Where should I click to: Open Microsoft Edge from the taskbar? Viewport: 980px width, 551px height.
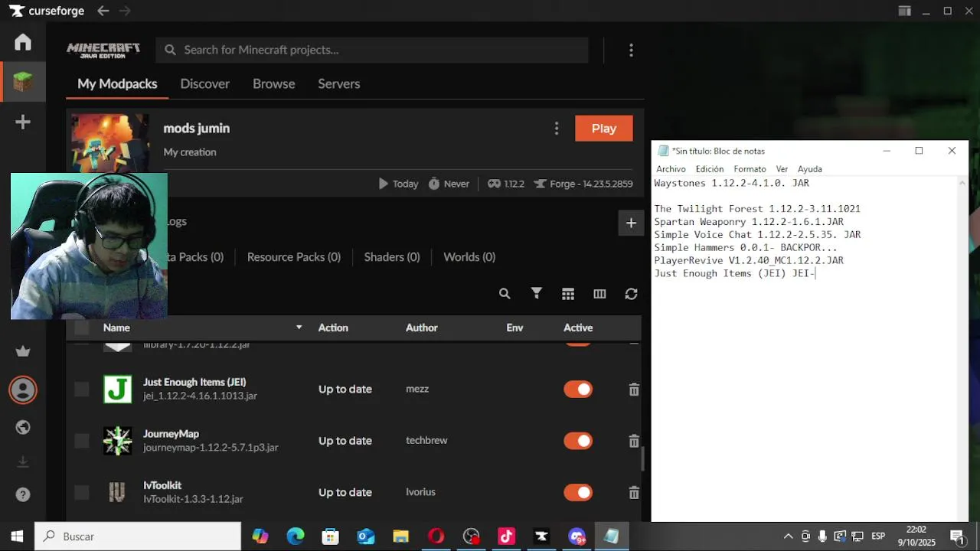point(295,536)
